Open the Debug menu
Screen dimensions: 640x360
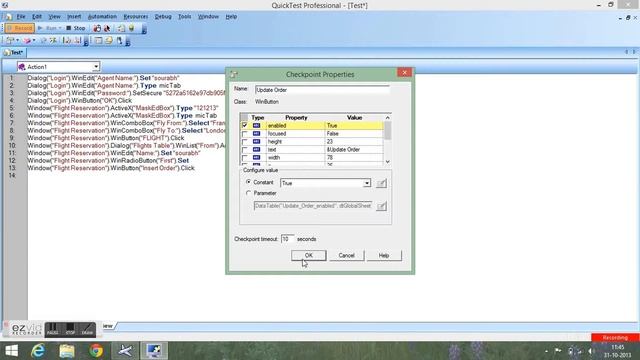coord(163,17)
